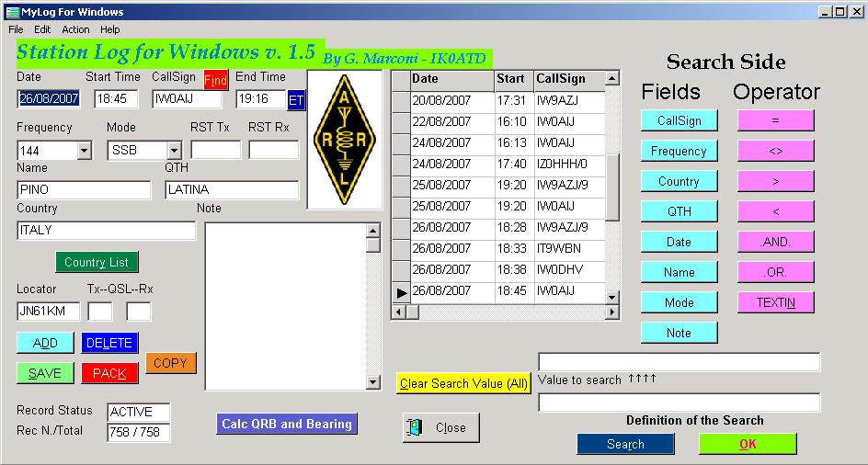The height and width of the screenshot is (465, 868).
Task: Click the not-equal <> operator button
Action: (x=775, y=151)
